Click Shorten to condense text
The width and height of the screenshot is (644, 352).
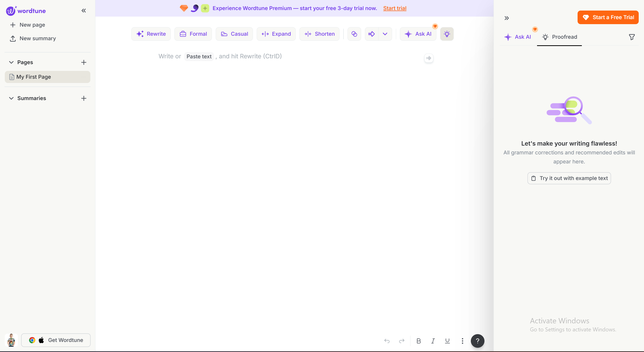319,34
